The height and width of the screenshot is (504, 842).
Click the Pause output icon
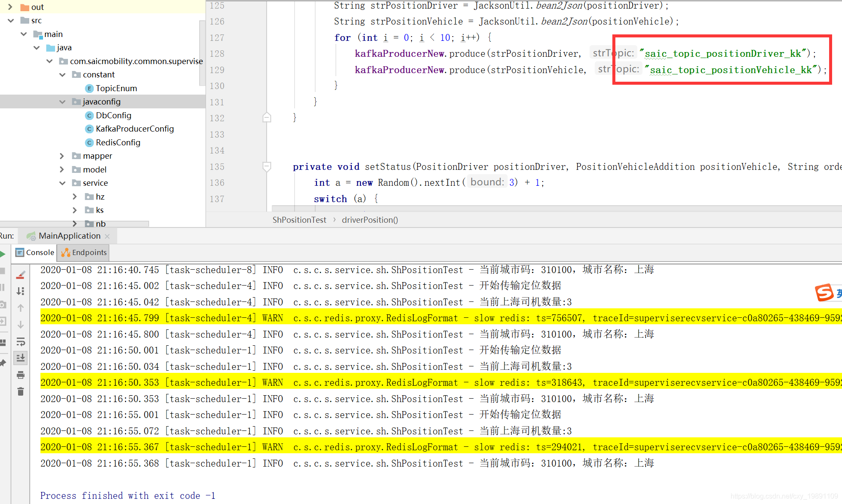click(x=2, y=287)
